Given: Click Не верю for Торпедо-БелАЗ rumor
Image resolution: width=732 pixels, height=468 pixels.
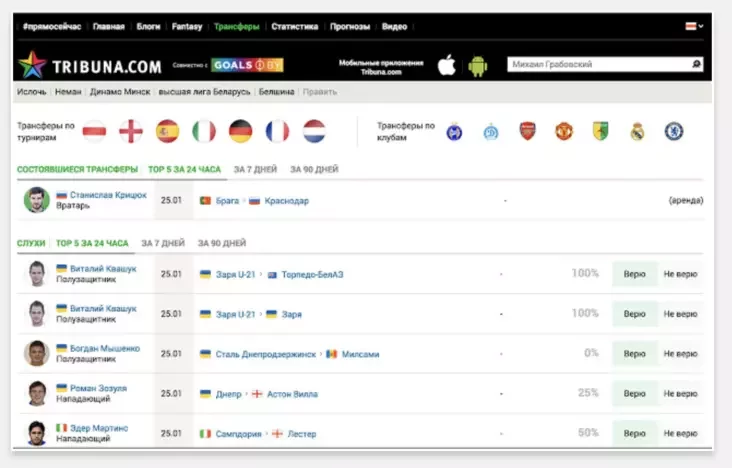Looking at the screenshot, I should (680, 274).
